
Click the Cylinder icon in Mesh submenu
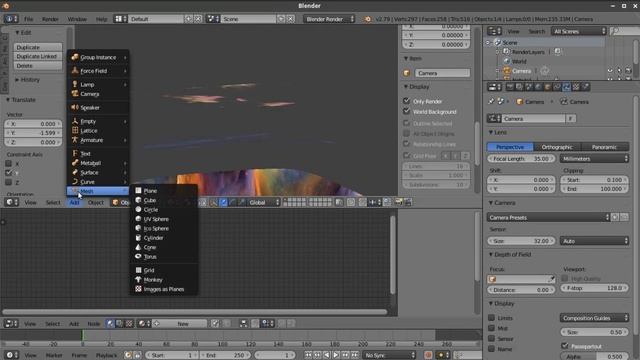[x=138, y=238]
